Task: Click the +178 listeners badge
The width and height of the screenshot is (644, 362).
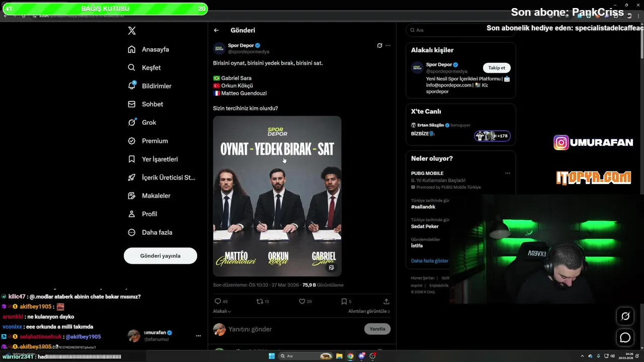Action: tap(492, 136)
